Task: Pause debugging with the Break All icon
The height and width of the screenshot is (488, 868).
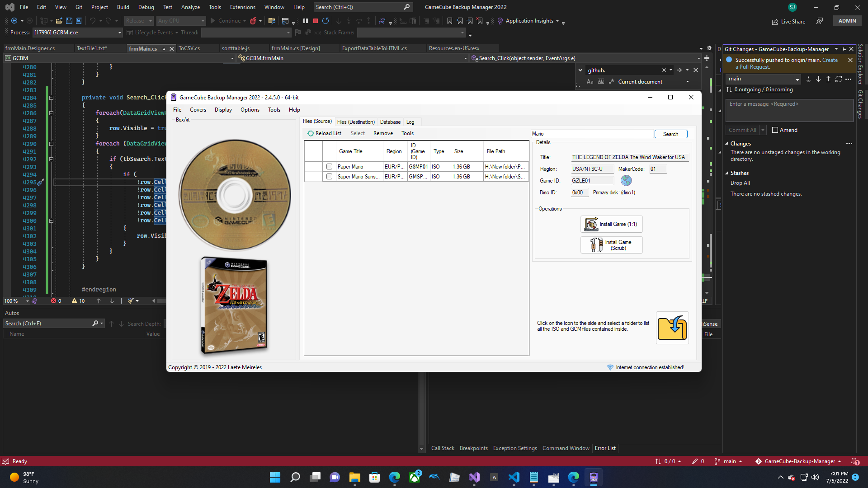Action: [306, 21]
